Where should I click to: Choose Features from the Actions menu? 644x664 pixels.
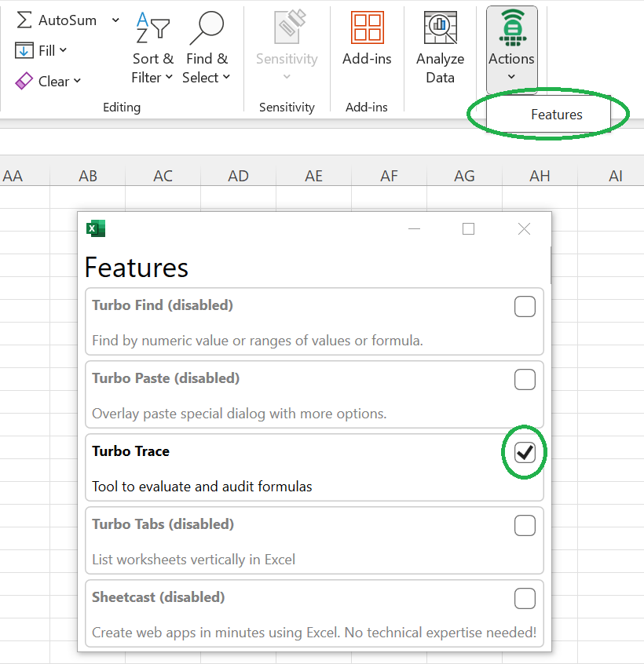click(548, 115)
